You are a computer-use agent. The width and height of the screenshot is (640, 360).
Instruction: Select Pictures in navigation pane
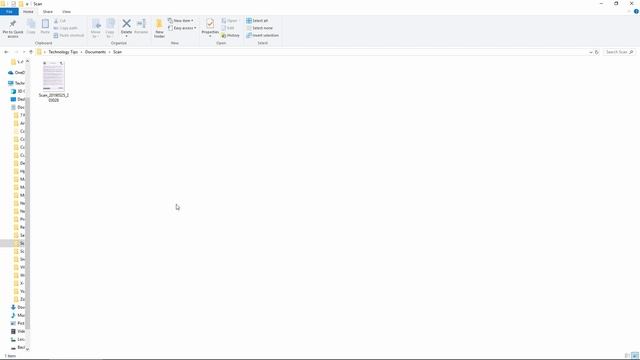[x=18, y=323]
